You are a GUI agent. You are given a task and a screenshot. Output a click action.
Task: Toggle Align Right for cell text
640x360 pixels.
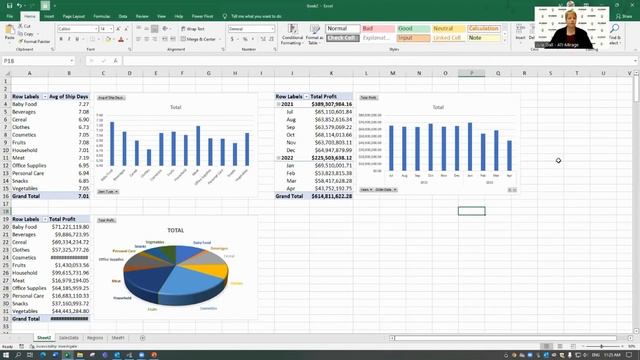point(155,39)
